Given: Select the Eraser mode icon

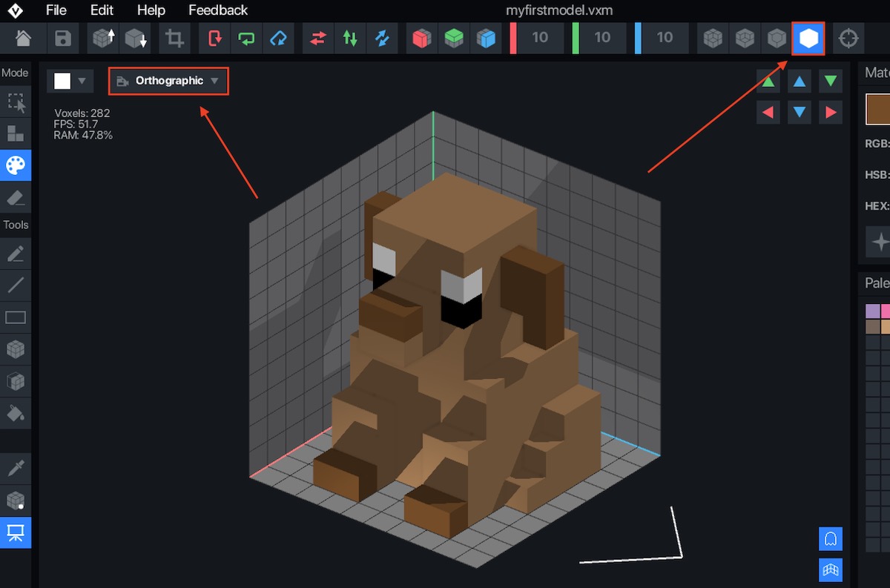Looking at the screenshot, I should [x=16, y=197].
